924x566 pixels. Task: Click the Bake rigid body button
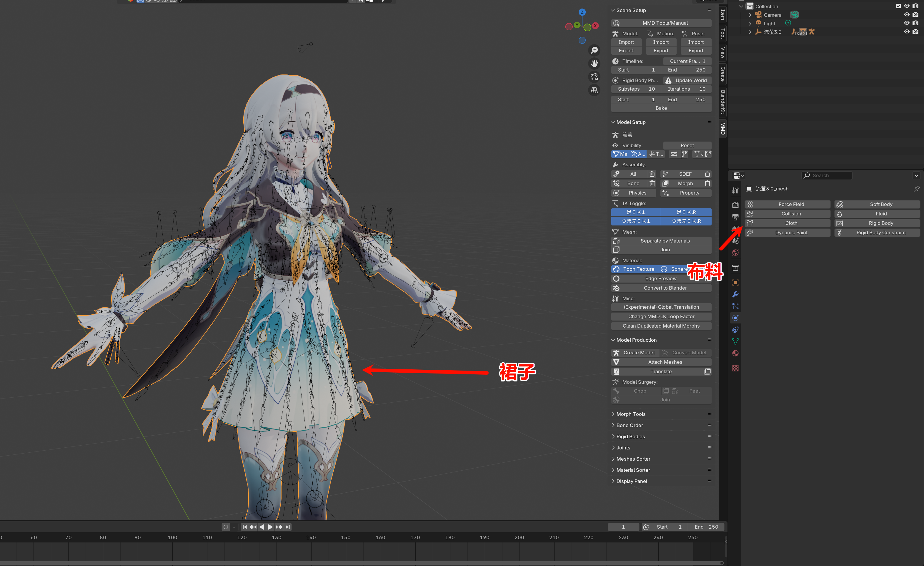click(x=661, y=108)
